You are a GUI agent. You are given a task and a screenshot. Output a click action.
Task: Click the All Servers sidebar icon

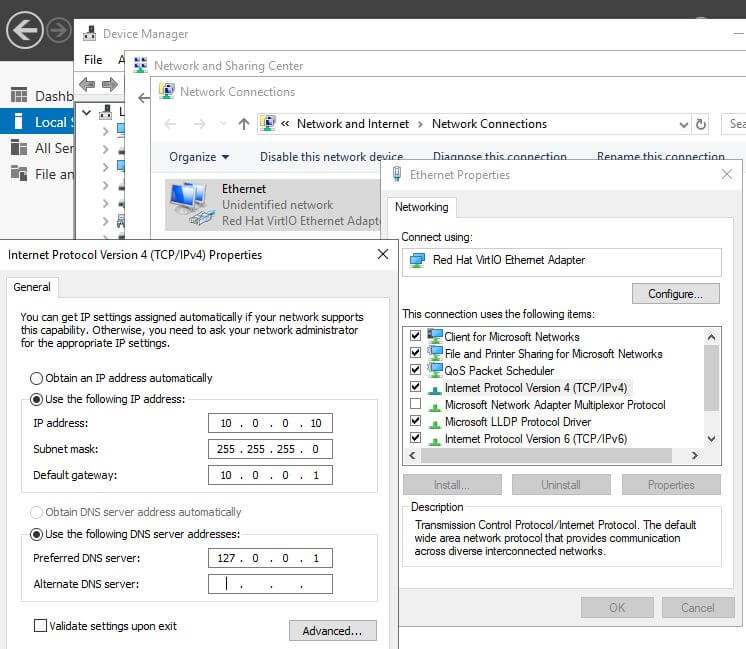[x=19, y=148]
